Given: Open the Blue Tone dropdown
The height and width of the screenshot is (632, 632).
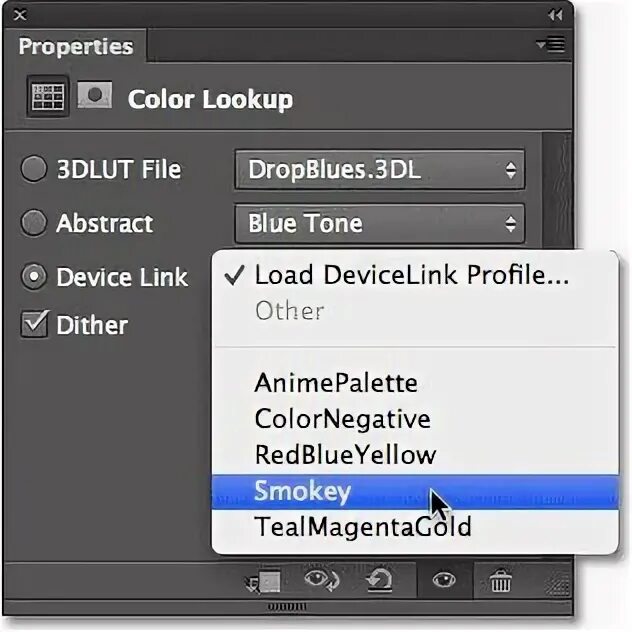Looking at the screenshot, I should click(379, 223).
